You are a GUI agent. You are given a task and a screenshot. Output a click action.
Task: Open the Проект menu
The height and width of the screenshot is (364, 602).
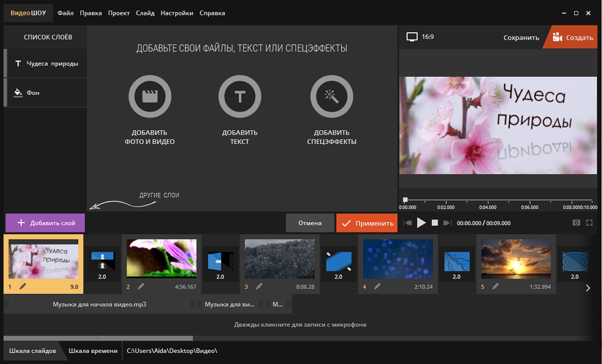[x=119, y=13]
